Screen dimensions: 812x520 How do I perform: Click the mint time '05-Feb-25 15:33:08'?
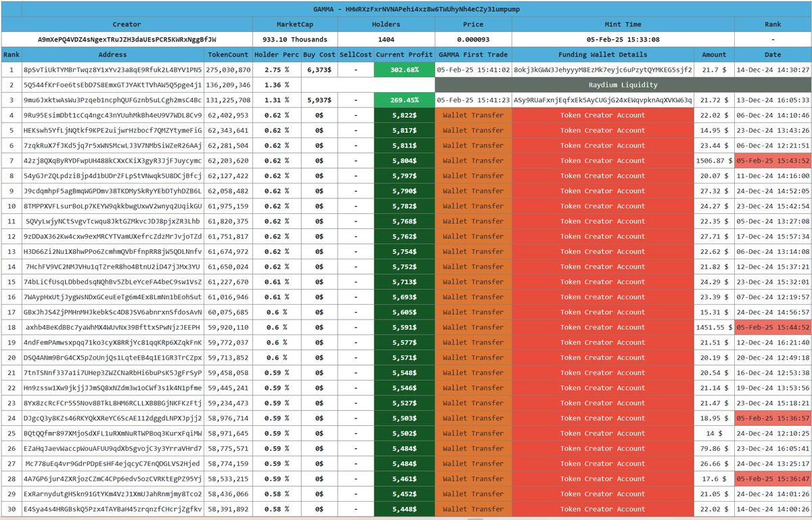click(x=623, y=39)
